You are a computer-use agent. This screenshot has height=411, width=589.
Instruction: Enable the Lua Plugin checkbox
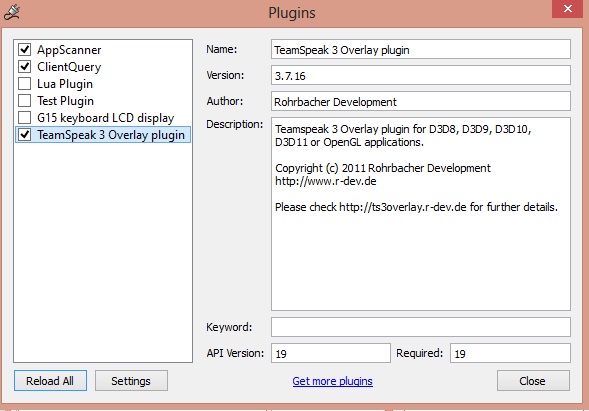(x=24, y=83)
